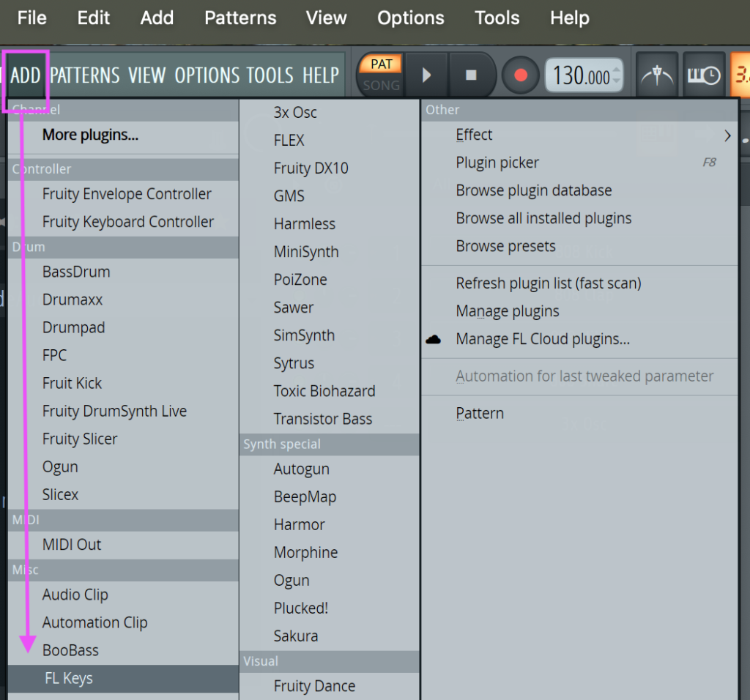Viewport: 750px width, 700px height.
Task: Toggle the metronome icon
Action: (657, 75)
